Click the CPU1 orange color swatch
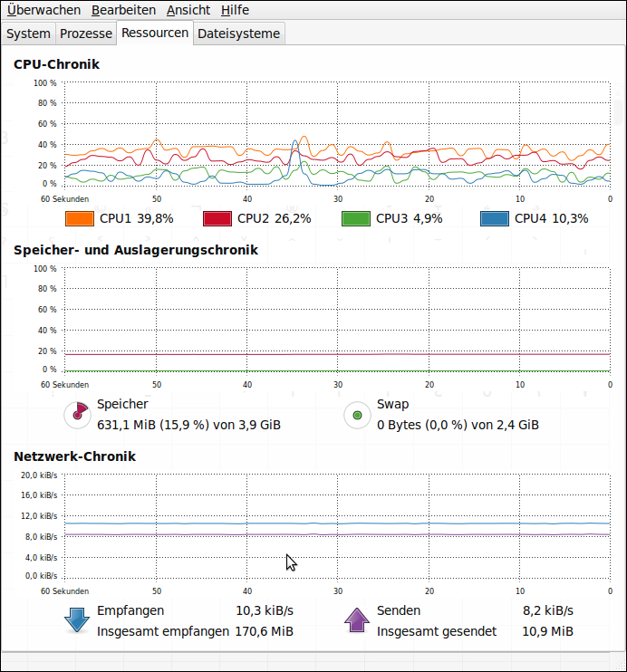 point(80,218)
